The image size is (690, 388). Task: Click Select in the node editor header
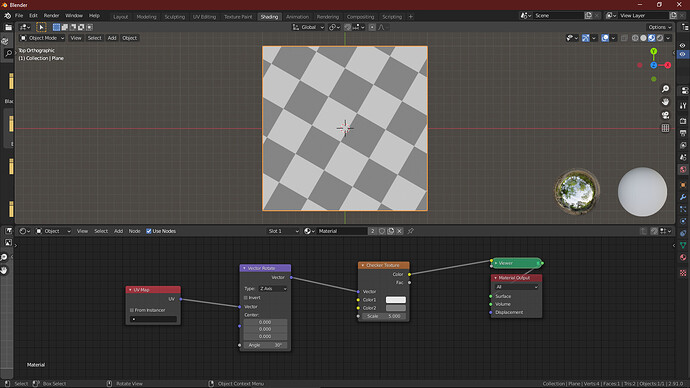pos(101,231)
